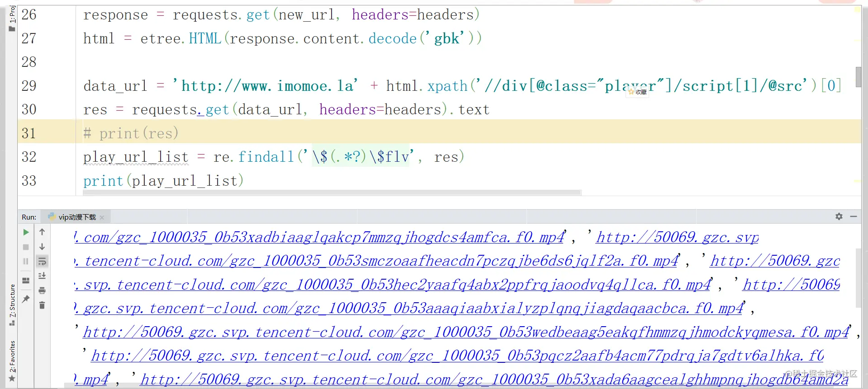
Task: Click 'http://www.imomoe.la' string on line 29
Action: (x=266, y=86)
